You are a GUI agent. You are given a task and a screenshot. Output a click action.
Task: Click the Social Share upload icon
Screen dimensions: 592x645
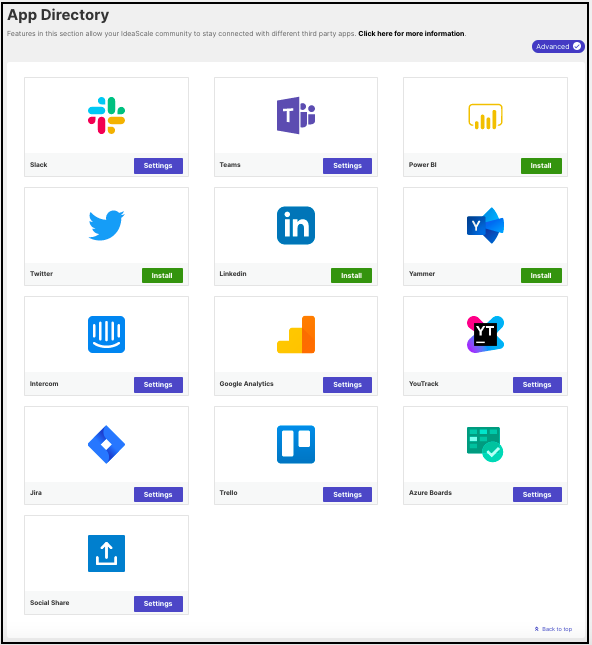click(106, 553)
